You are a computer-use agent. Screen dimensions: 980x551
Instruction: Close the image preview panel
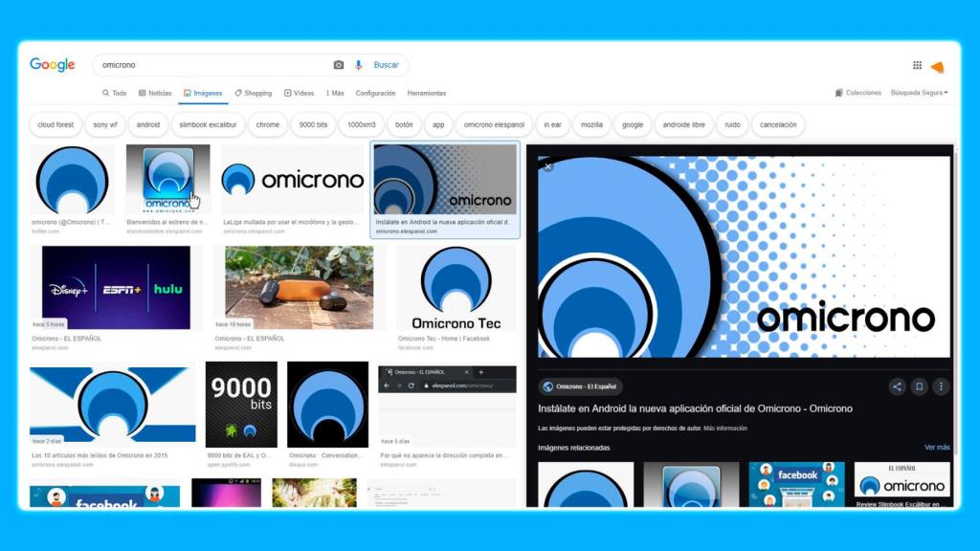point(547,166)
